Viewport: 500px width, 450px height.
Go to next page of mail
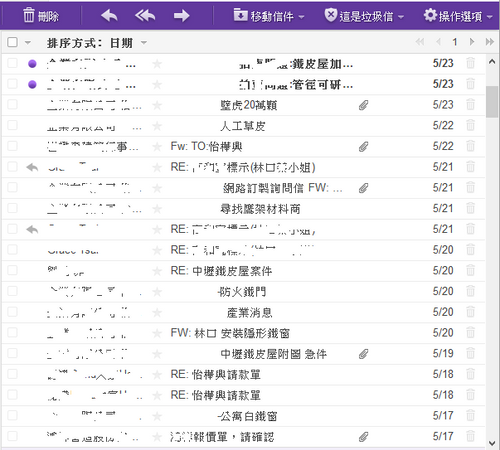(472, 42)
